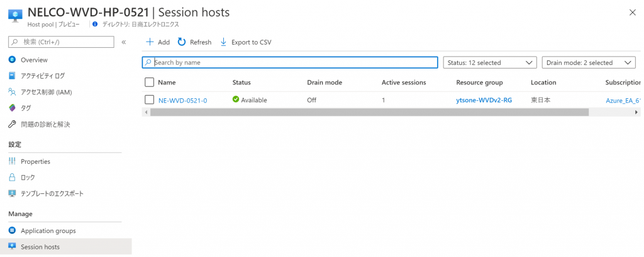Click the Refresh icon in toolbar
This screenshot has height=257, width=644.
tap(182, 42)
